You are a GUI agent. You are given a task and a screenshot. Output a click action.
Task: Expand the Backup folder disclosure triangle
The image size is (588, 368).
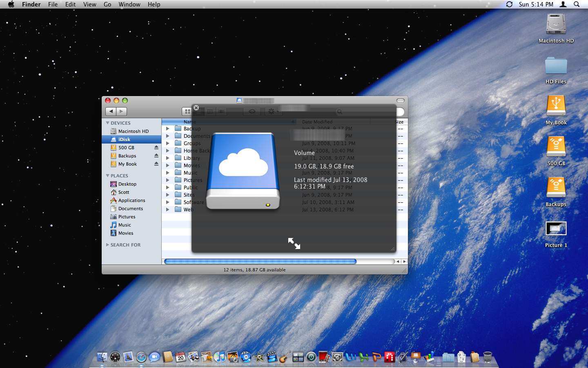pyautogui.click(x=167, y=129)
